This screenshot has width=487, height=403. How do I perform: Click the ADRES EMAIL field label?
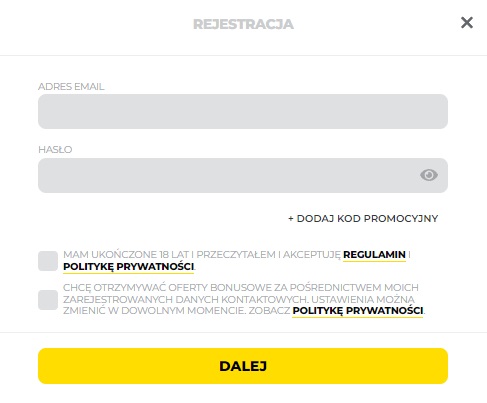pos(71,87)
